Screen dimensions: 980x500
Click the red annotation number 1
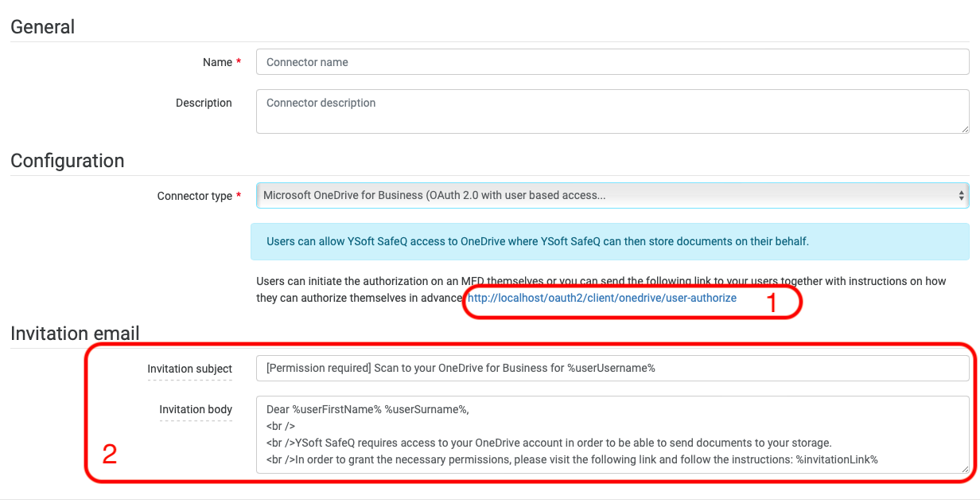click(770, 302)
